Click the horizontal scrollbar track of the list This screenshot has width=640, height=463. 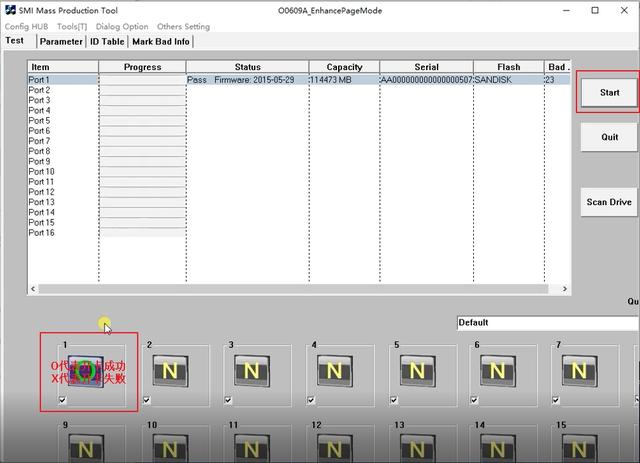293,289
